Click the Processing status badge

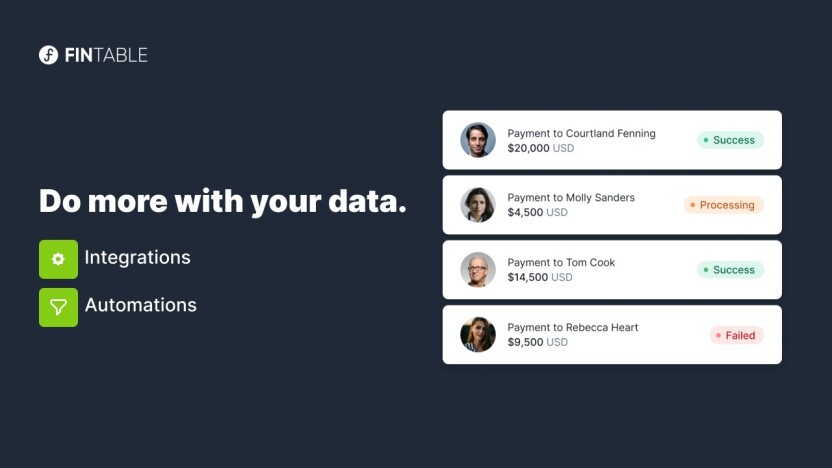(x=724, y=205)
